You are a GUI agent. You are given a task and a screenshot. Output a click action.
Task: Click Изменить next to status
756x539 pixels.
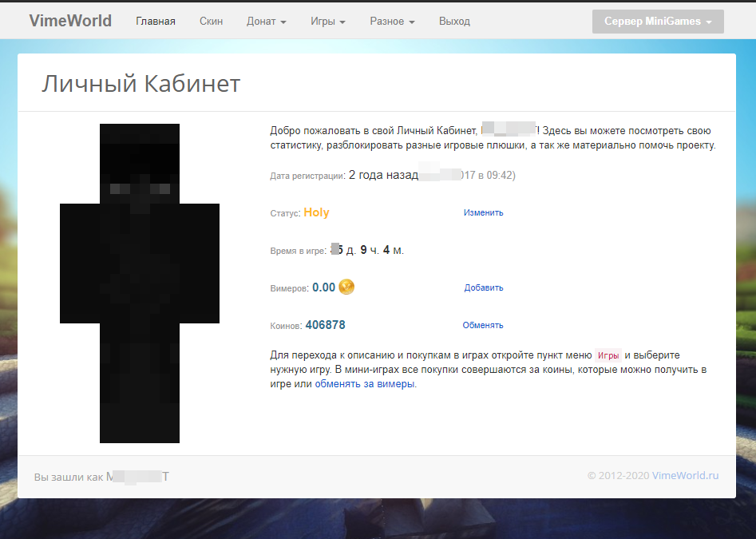[x=483, y=212]
